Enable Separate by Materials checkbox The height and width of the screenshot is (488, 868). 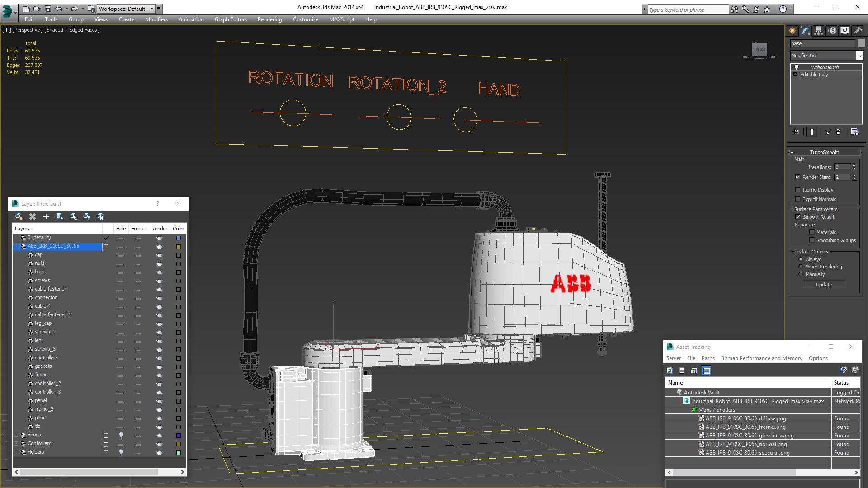tap(811, 232)
